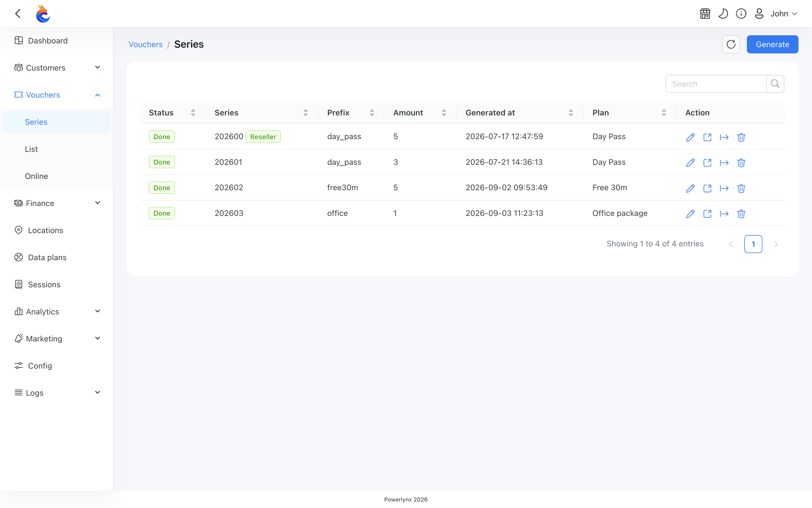
Task: Delete series 202603 with the trash icon
Action: coord(741,214)
